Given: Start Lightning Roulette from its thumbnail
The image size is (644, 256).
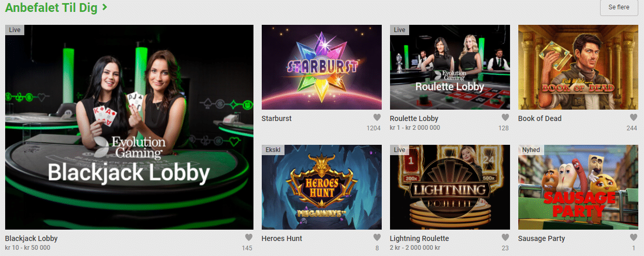Looking at the screenshot, I should [x=450, y=187].
